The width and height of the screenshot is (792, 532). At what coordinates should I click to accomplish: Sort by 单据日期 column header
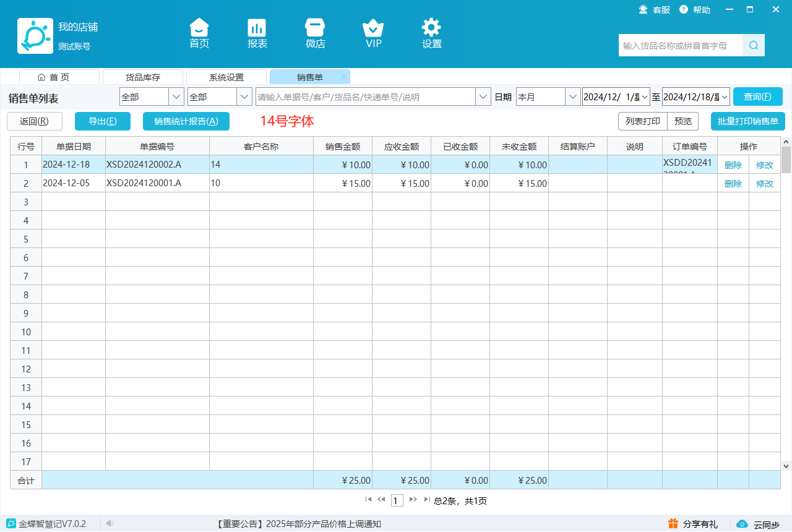74,146
